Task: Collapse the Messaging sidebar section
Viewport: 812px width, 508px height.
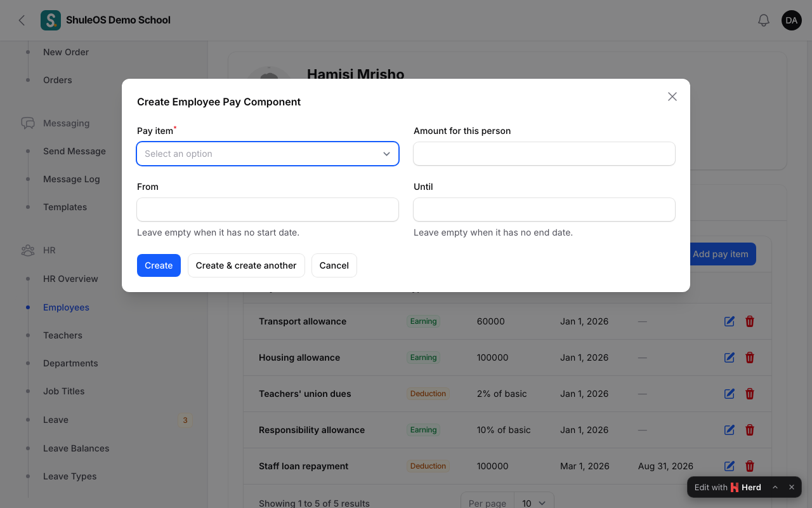Action: [x=66, y=123]
